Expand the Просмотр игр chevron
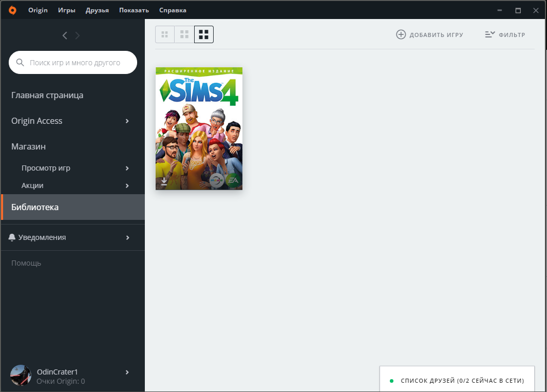Screen dimensions: 547x392 127,168
